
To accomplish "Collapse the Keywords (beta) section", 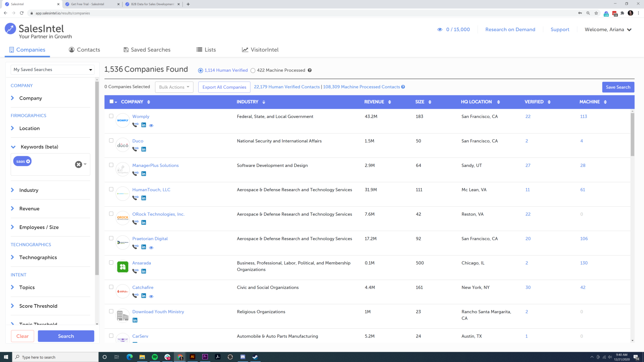I will (13, 146).
